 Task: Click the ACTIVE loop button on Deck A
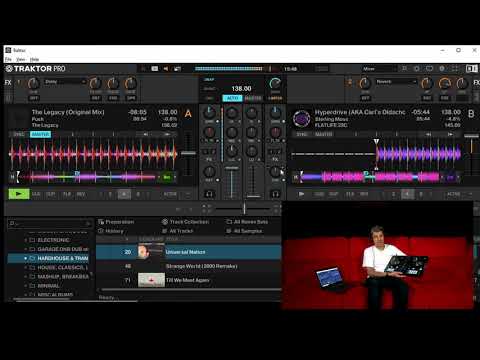(170, 194)
